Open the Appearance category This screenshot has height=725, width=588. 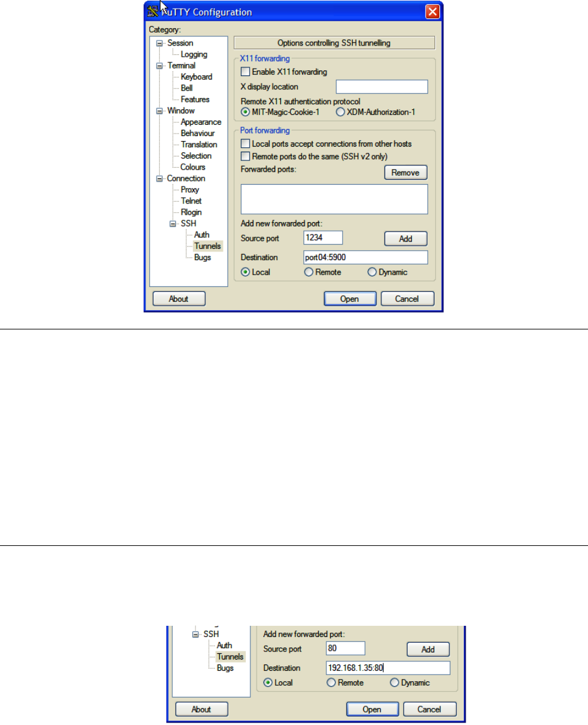tap(201, 122)
